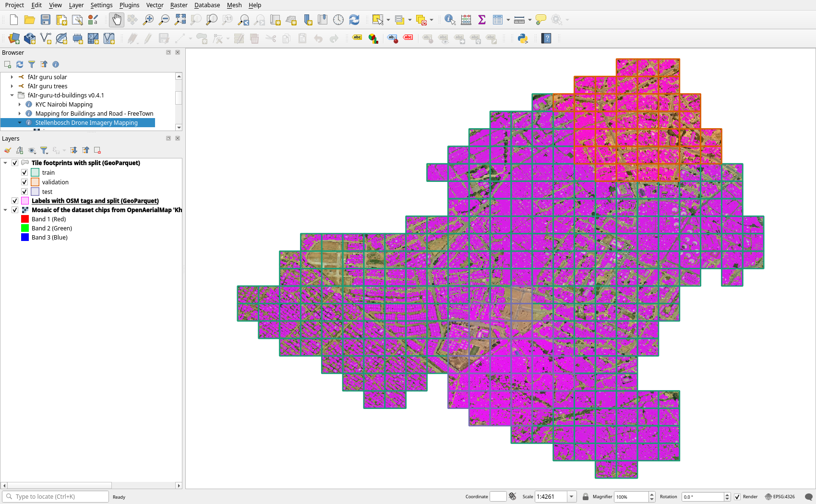Viewport: 816px width, 504px height.
Task: Collapse the fAIr-guru-td-buildings v0.4.1 folder
Action: tap(12, 95)
